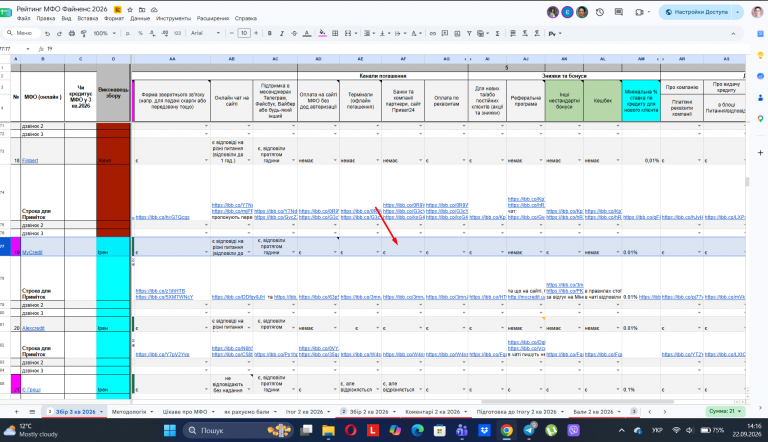Open the MyCredit link in row 19
This screenshot has height=442, width=768.
[32, 252]
